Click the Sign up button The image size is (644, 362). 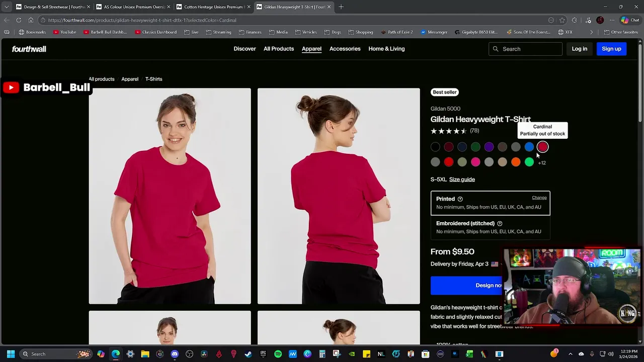[611, 49]
